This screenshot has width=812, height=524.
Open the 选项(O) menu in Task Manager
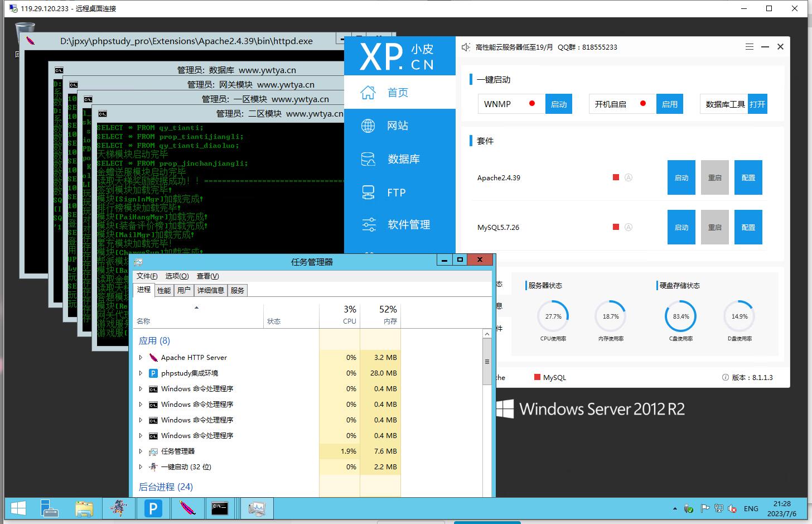pyautogui.click(x=177, y=276)
